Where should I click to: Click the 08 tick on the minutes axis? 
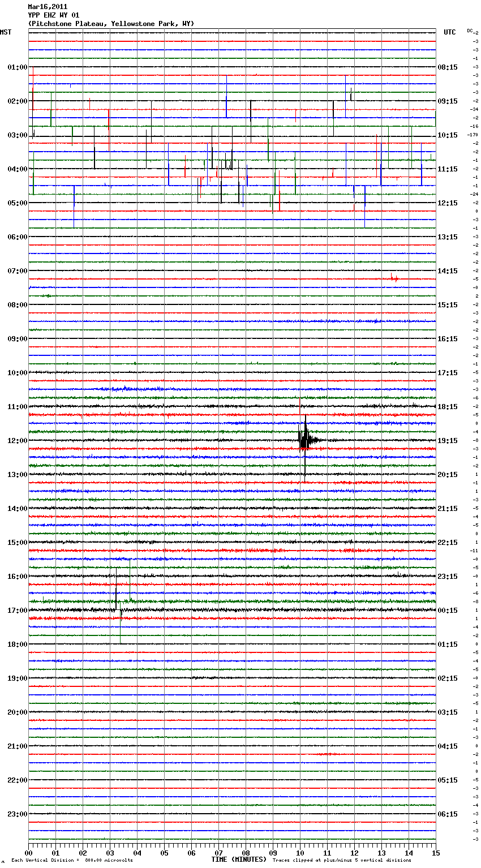[x=246, y=853]
